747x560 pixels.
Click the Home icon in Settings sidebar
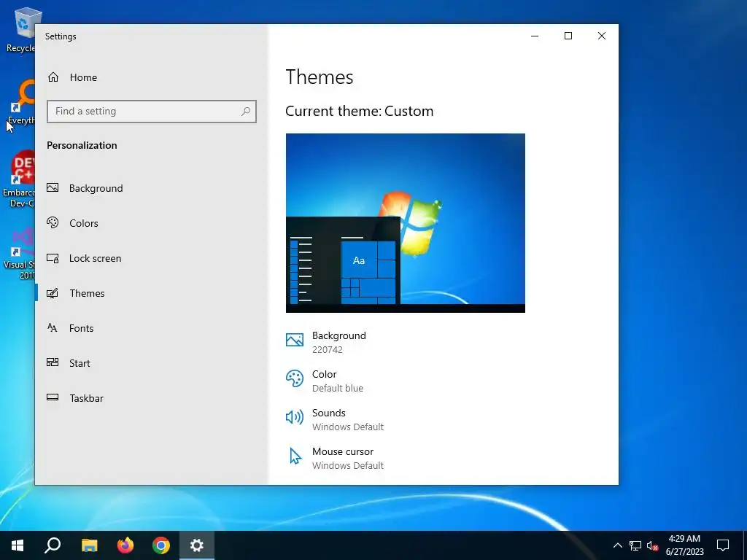point(53,77)
